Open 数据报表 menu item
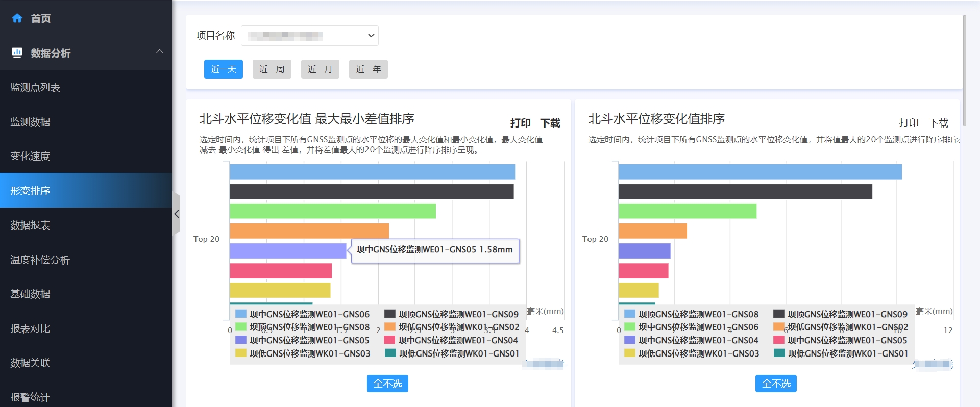 pos(86,225)
